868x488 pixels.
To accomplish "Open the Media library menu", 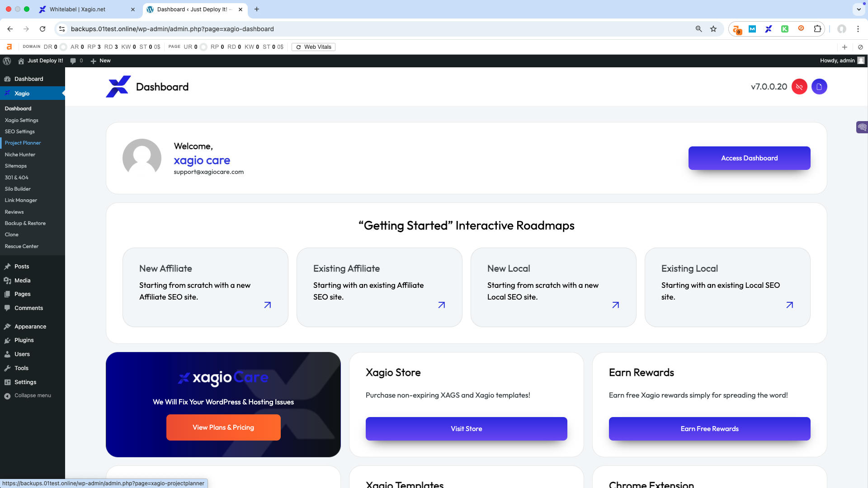I will point(23,281).
